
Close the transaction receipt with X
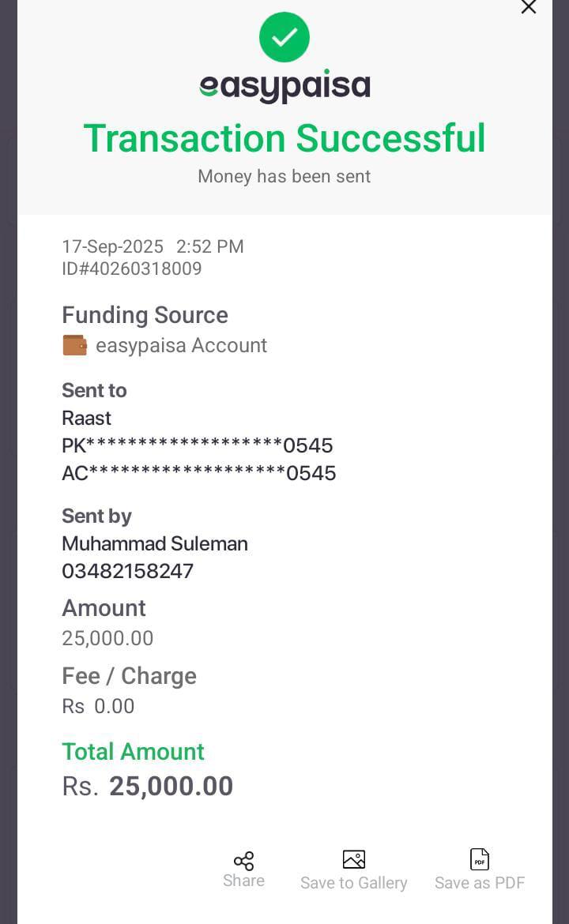529,8
